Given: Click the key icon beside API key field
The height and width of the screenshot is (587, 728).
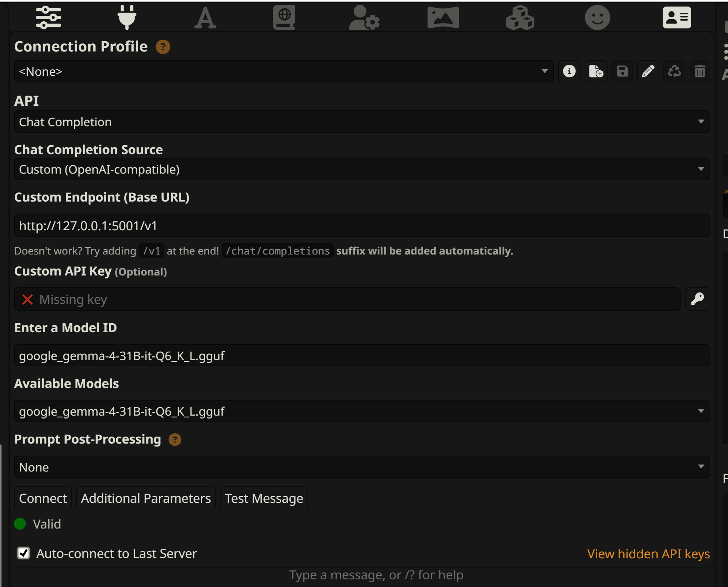Looking at the screenshot, I should [697, 299].
